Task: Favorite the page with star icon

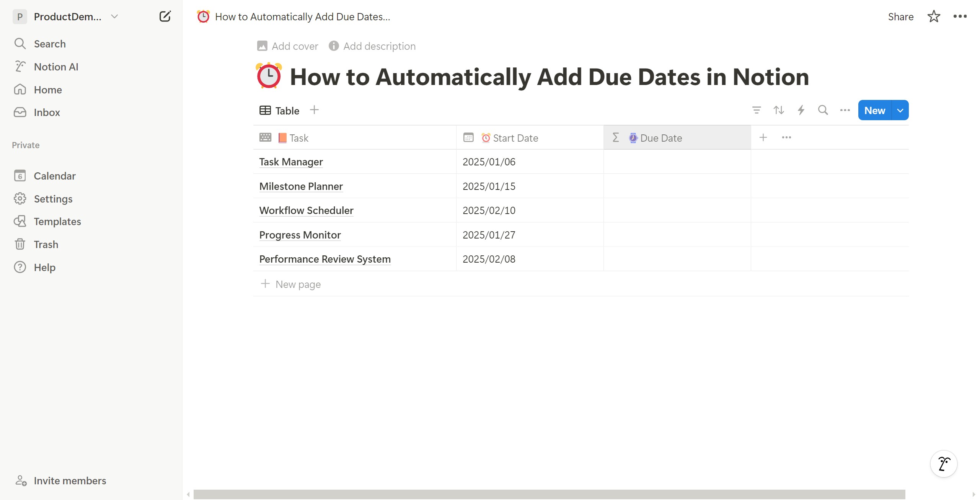Action: click(x=934, y=16)
